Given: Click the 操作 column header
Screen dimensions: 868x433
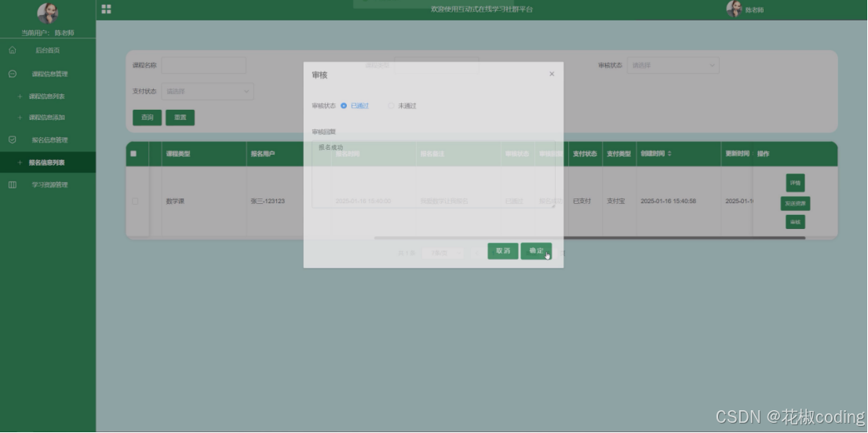Looking at the screenshot, I should (x=764, y=154).
